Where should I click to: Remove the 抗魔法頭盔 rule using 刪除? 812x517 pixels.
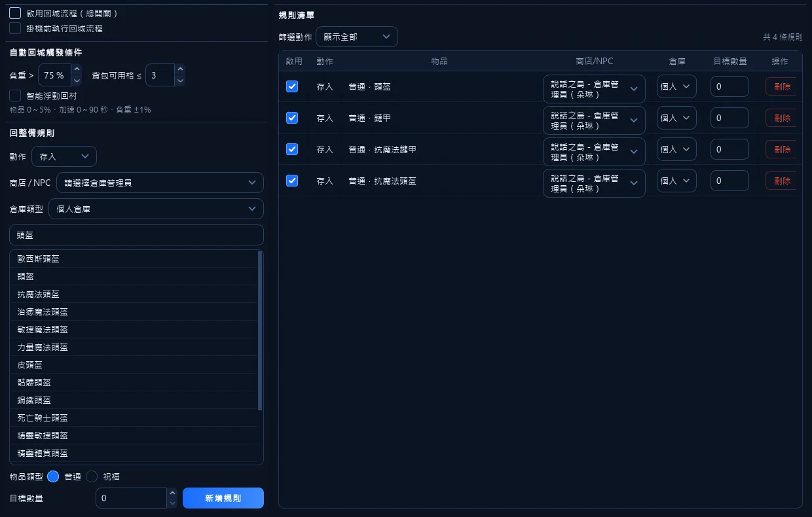[x=781, y=181]
